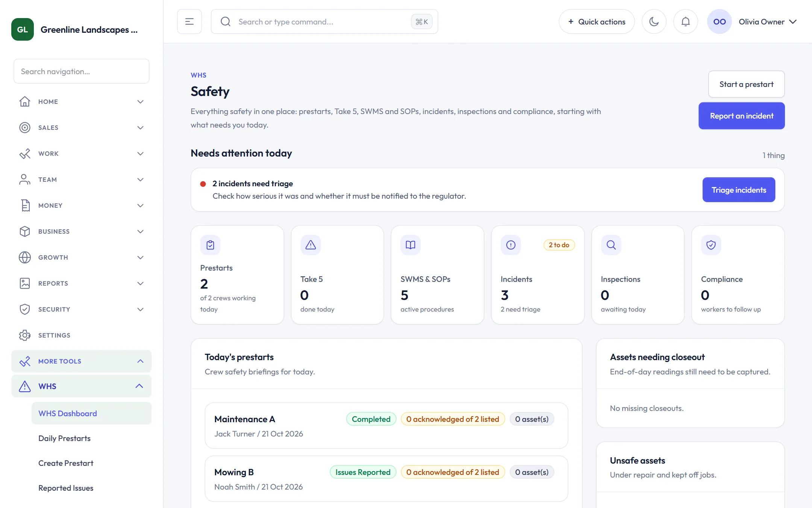Click the Take 5 warning triangle icon
This screenshot has width=812, height=508.
click(311, 245)
